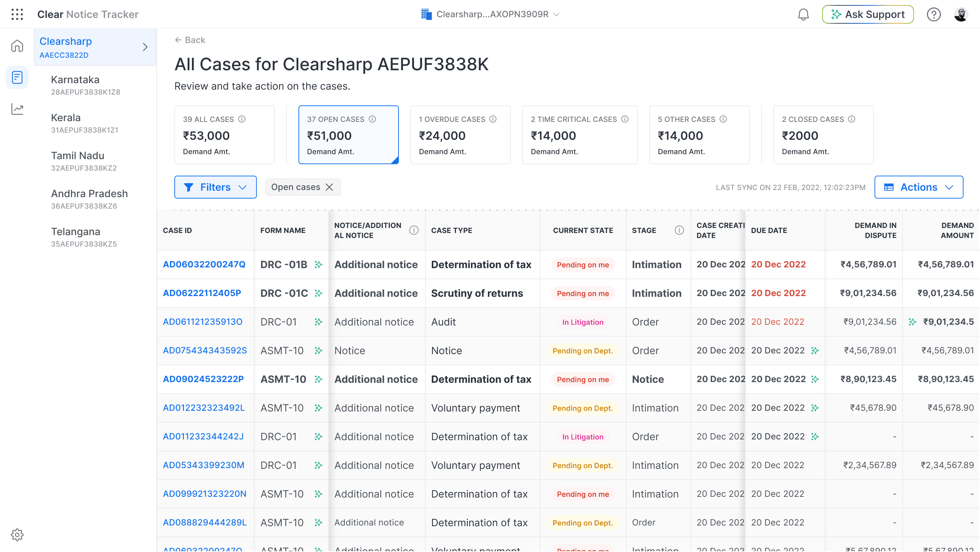Click sparkle icon next to AD011232344242J due date
980x552 pixels.
(x=815, y=437)
